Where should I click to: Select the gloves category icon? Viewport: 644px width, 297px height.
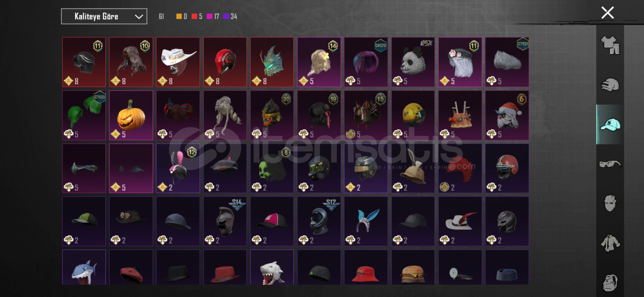click(x=610, y=85)
